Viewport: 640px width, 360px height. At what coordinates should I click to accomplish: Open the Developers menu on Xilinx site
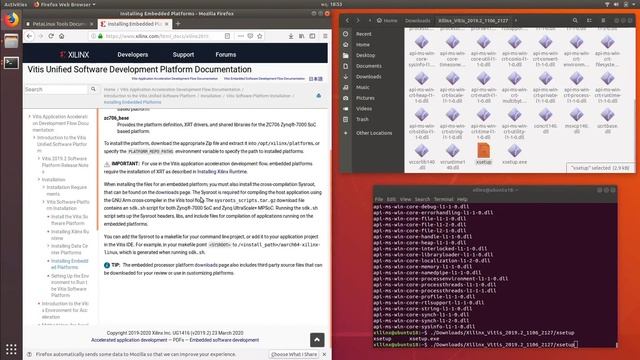pyautogui.click(x=133, y=54)
